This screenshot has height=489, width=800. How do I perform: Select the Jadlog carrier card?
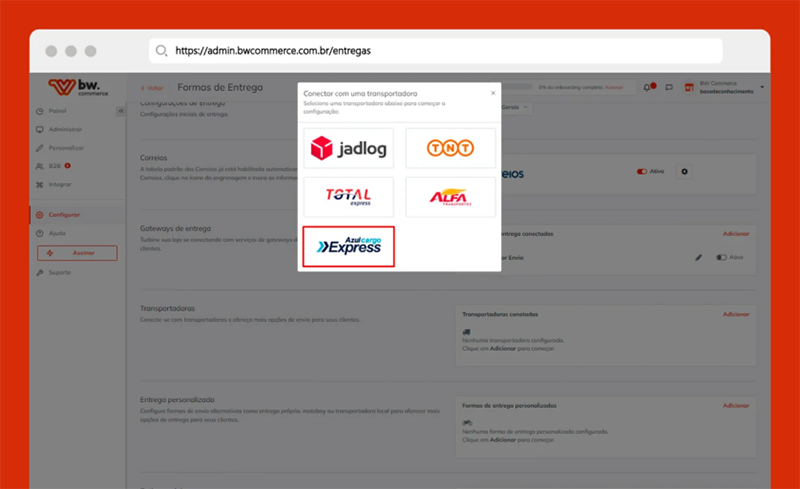click(348, 148)
